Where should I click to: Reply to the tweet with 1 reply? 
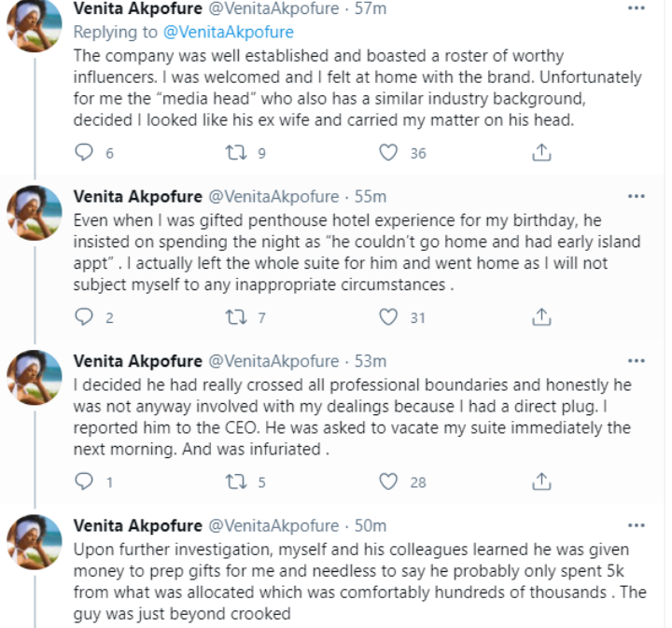pyautogui.click(x=85, y=481)
